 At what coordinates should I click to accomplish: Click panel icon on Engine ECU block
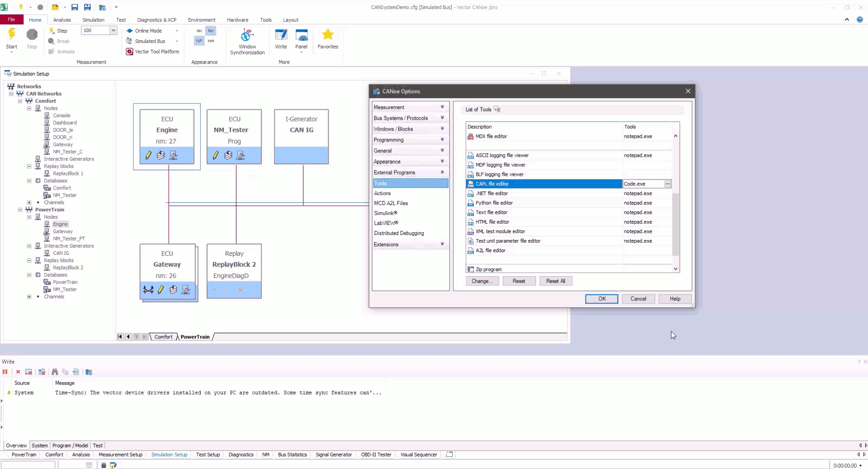pos(173,155)
